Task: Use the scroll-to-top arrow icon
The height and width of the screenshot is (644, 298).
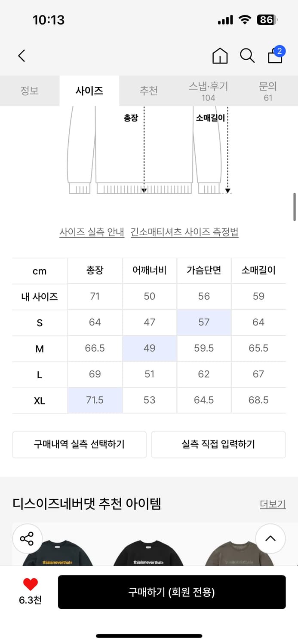Action: point(270,539)
